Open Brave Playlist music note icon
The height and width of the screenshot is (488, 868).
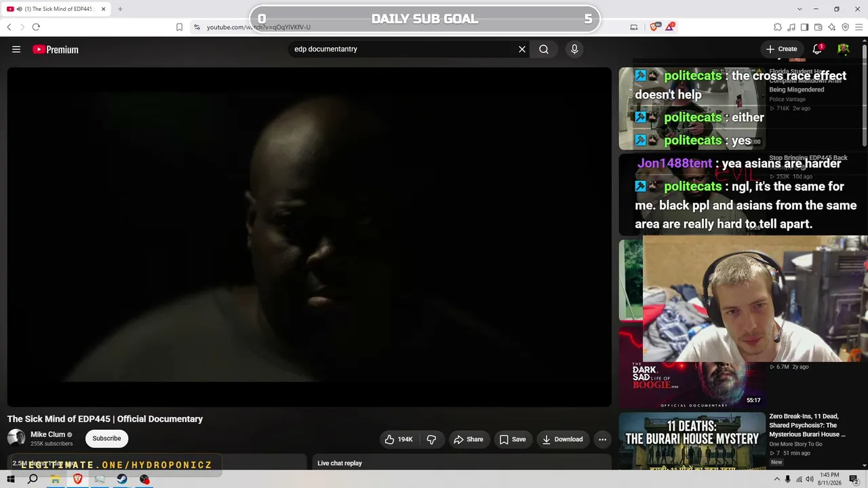click(791, 27)
